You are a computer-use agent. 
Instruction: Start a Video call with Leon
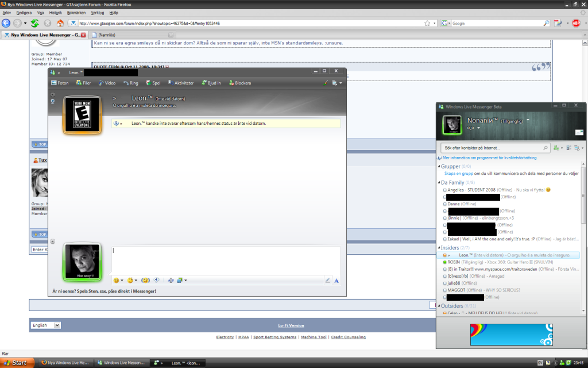tap(107, 83)
